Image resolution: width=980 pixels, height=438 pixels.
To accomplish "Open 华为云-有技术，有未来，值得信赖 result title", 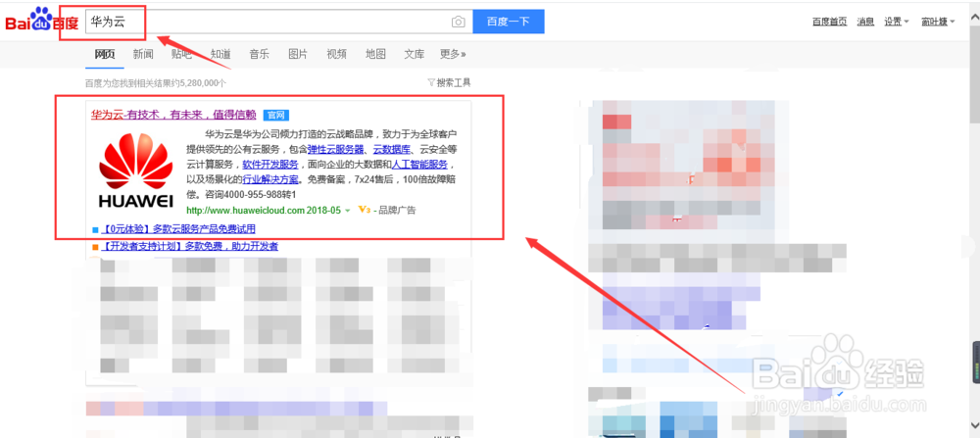I will tap(173, 115).
